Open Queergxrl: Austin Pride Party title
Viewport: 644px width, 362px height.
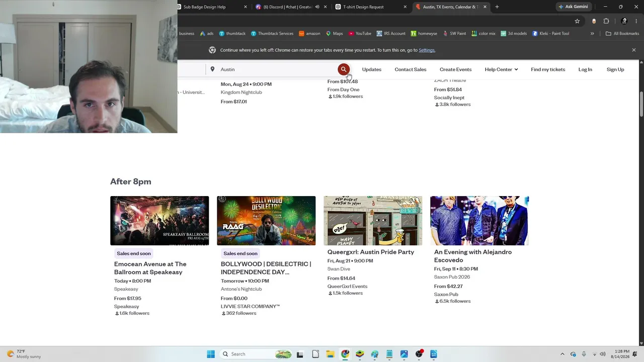point(371,252)
